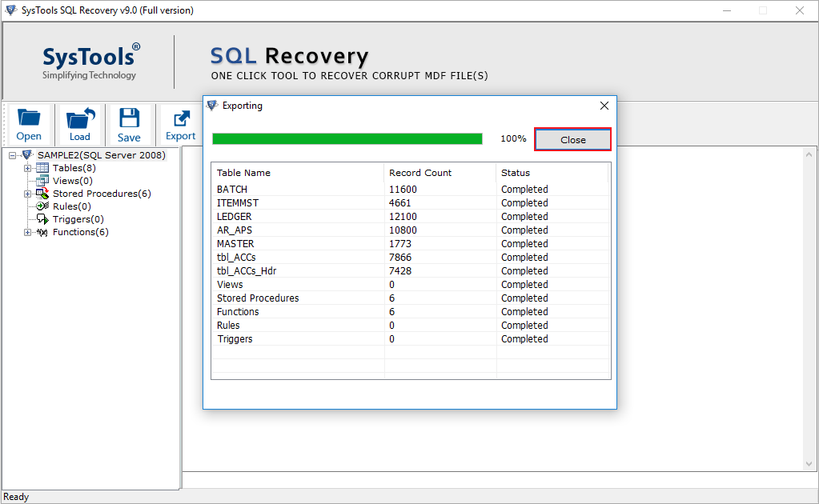Select Views(0) label in tree
Viewport: 819px width, 504px height.
[x=73, y=181]
